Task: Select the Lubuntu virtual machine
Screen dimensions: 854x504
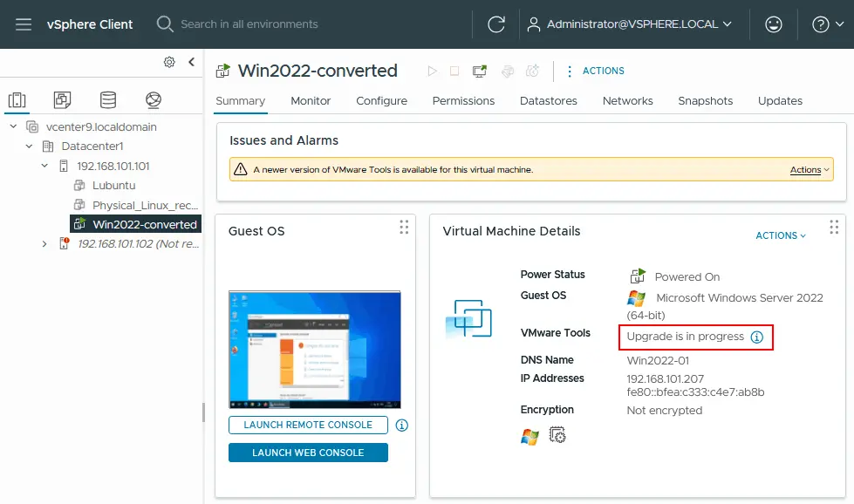Action: coord(113,186)
